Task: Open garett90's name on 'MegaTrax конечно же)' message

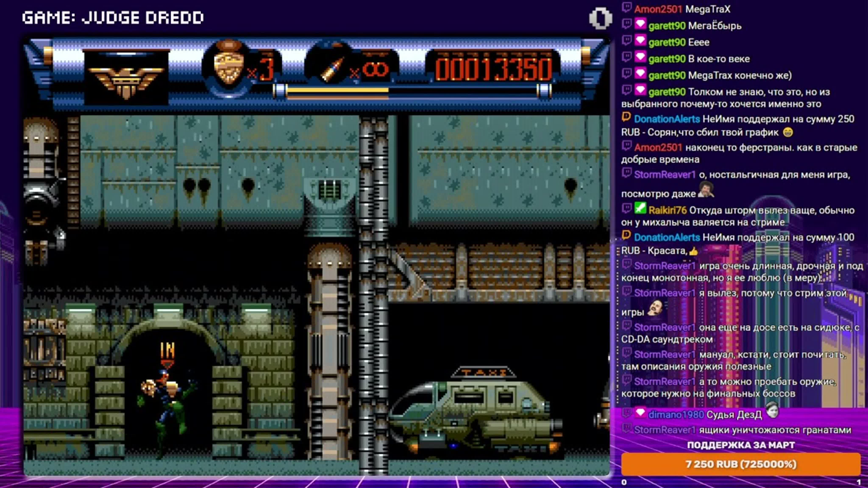Action: tap(667, 75)
